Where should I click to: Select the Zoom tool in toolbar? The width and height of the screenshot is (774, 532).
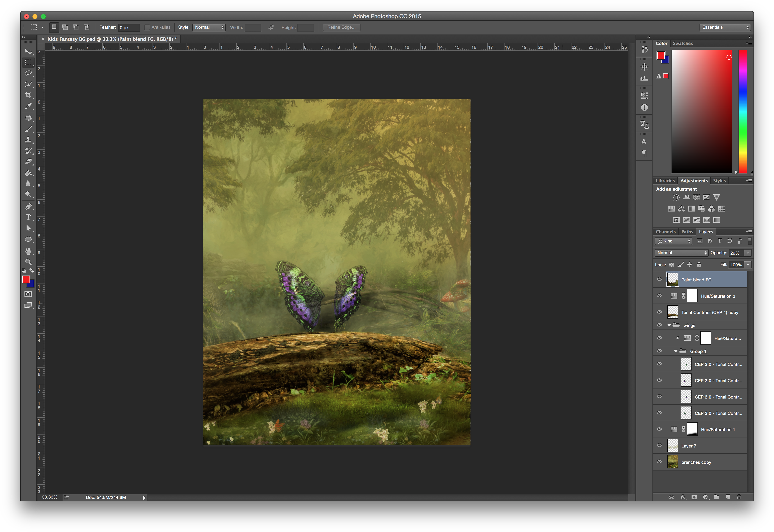(x=28, y=262)
